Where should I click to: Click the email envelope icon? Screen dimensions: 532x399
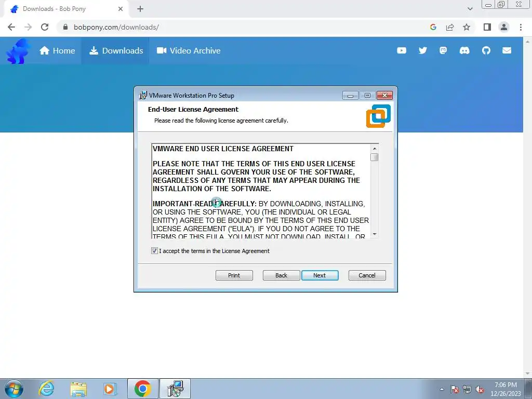coord(507,50)
